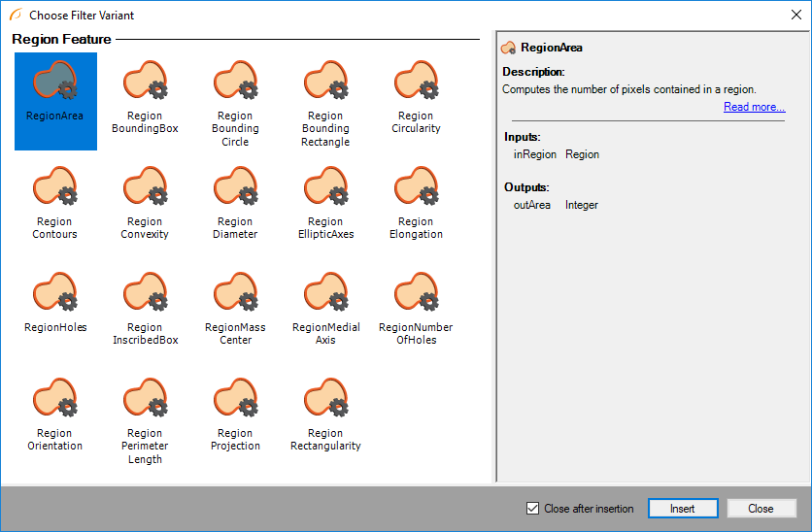Choose the Region Contours filter
Viewport: 812px width, 532px height.
(54, 186)
